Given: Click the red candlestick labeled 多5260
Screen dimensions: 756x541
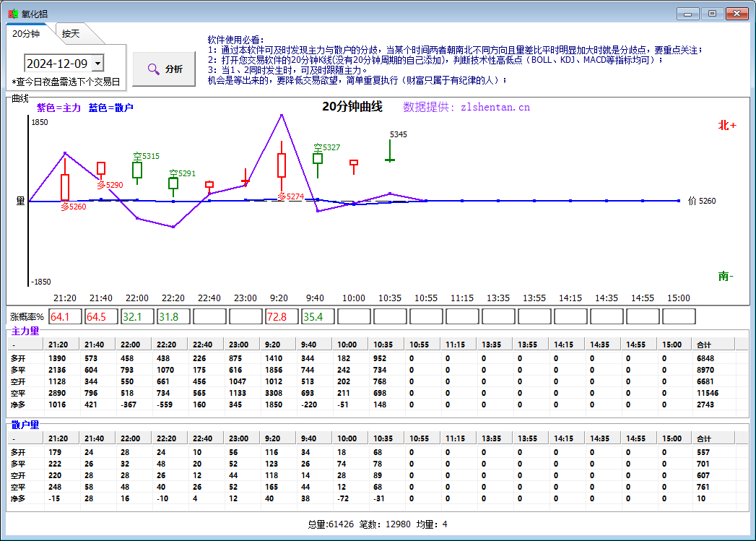Looking at the screenshot, I should (x=65, y=187).
